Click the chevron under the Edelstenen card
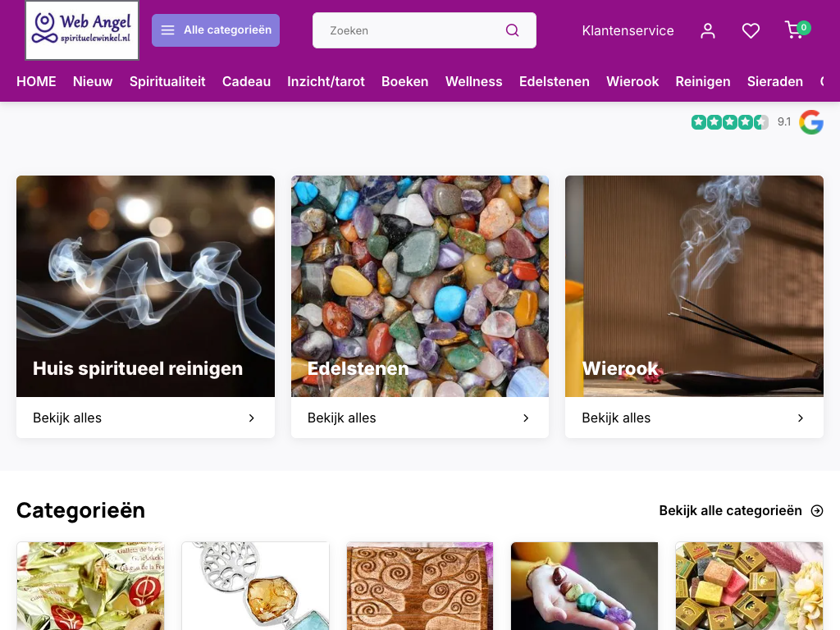The width and height of the screenshot is (840, 630). (x=526, y=418)
